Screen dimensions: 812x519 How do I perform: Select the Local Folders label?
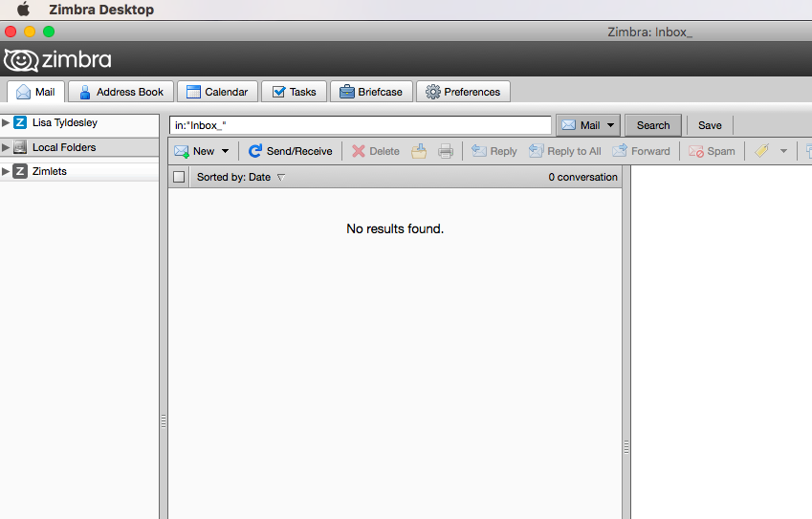(x=64, y=147)
